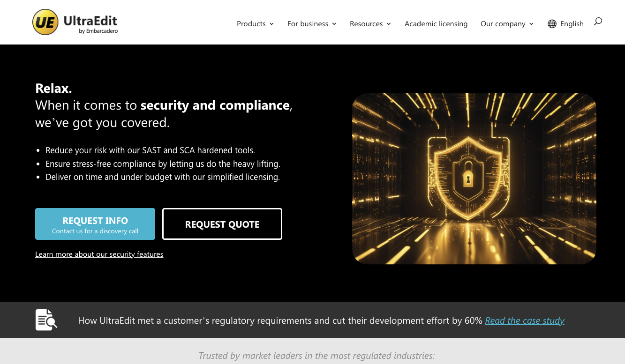The width and height of the screenshot is (625, 364).
Task: Click the security and compliance heading text
Action: coord(215,105)
